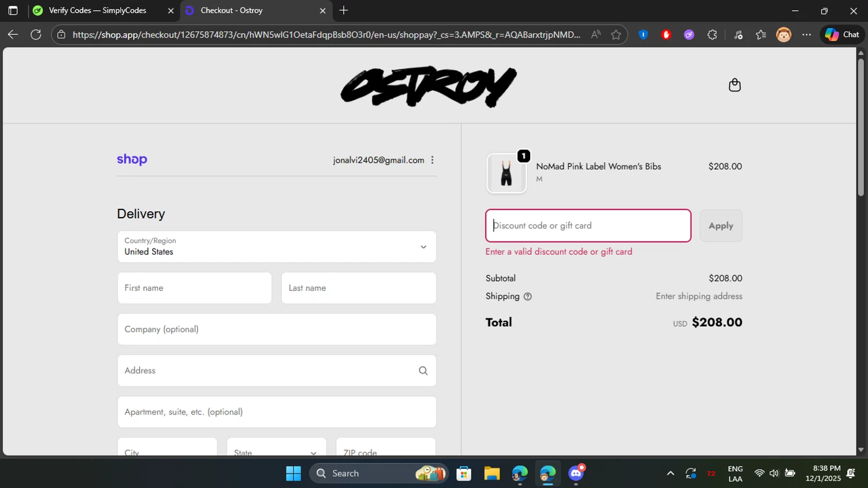
Task: Open the browser profile avatar
Action: (x=784, y=35)
